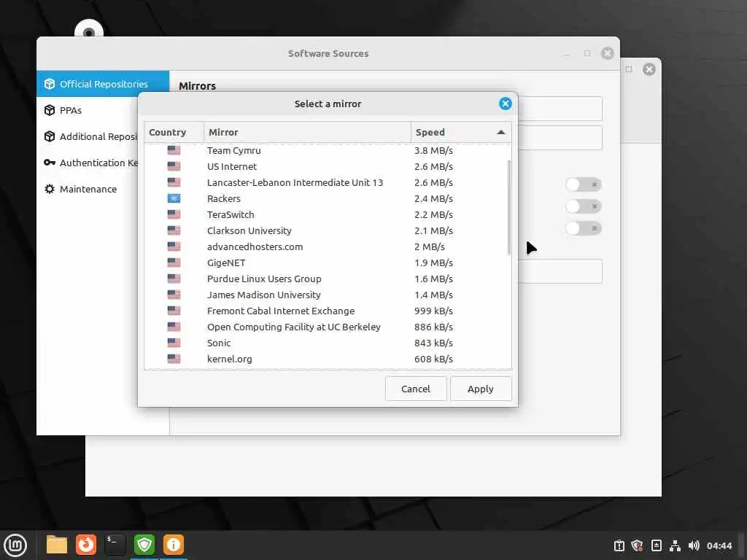
Task: Open the Additional Repositories section
Action: [x=88, y=136]
